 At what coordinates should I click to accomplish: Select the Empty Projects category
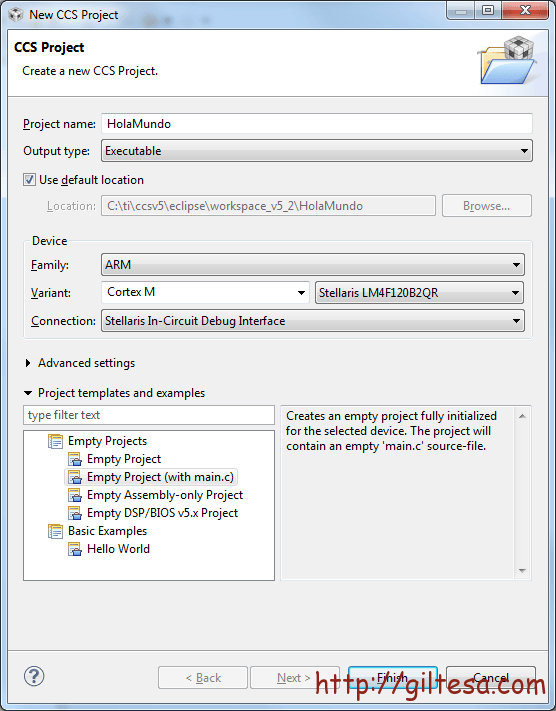point(107,441)
